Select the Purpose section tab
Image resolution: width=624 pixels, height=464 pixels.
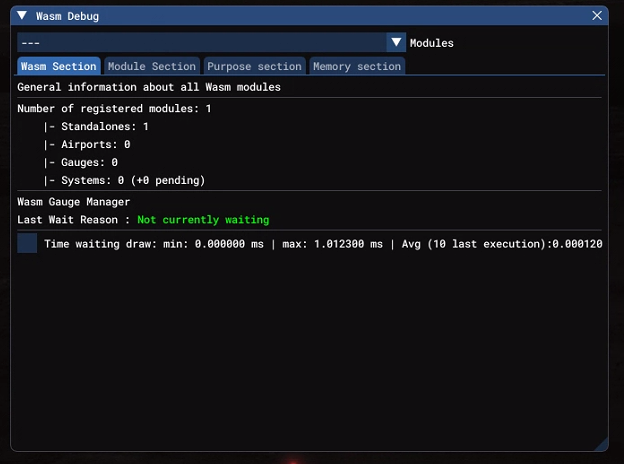pos(254,66)
